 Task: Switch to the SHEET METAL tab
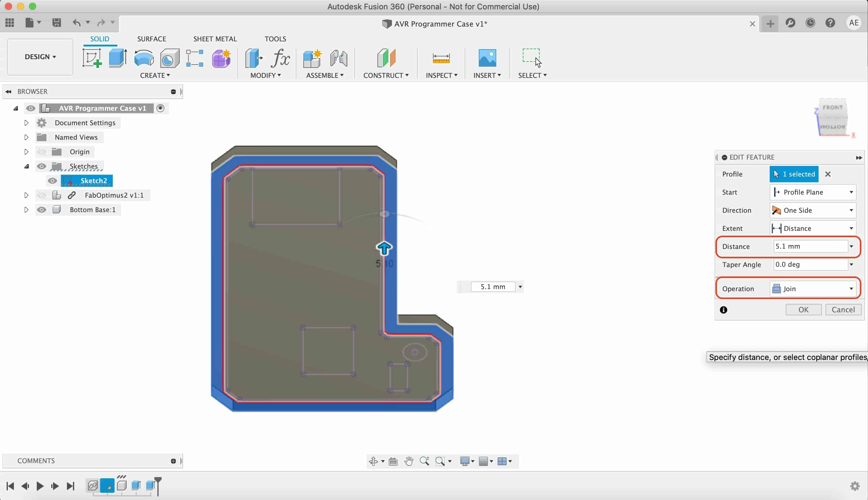point(215,39)
